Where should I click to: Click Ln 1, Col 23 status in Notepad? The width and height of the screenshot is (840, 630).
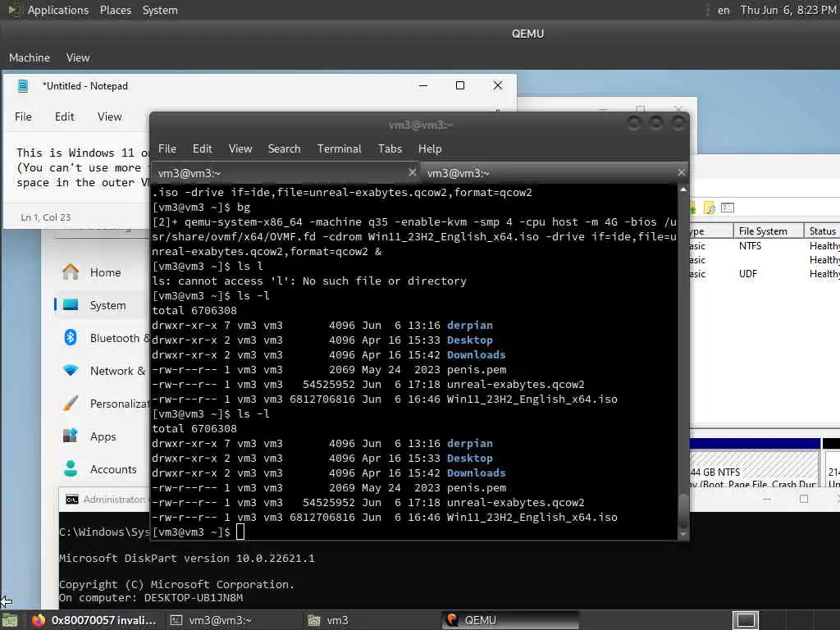tap(46, 217)
